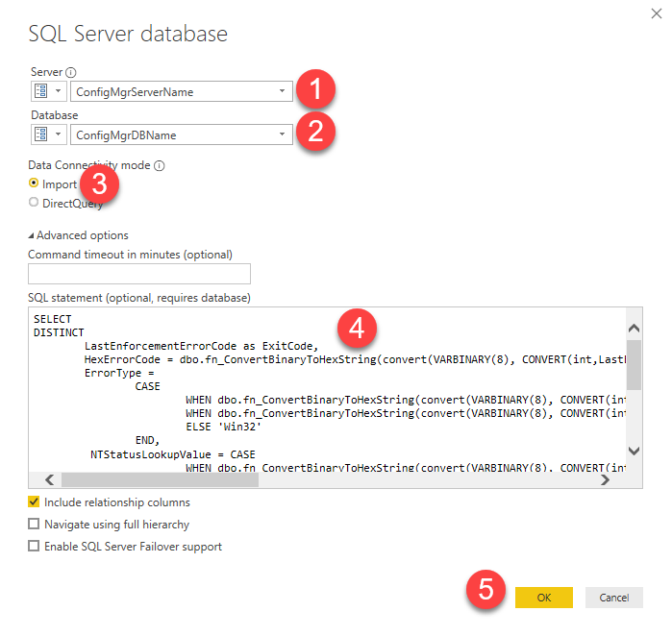Click the SQL box horizontal scrollbar thumb

click(160, 480)
